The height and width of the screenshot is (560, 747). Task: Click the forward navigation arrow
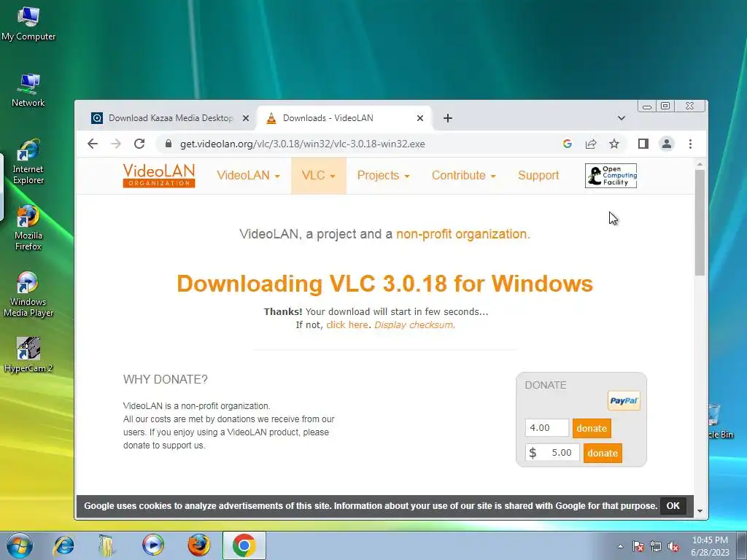pyautogui.click(x=116, y=144)
